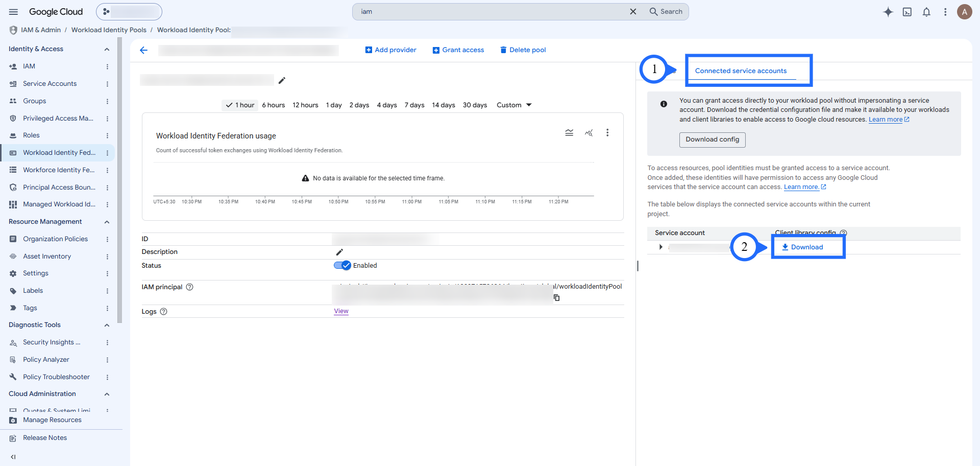980x466 pixels.
Task: Select the 12 hours time range
Action: (305, 105)
